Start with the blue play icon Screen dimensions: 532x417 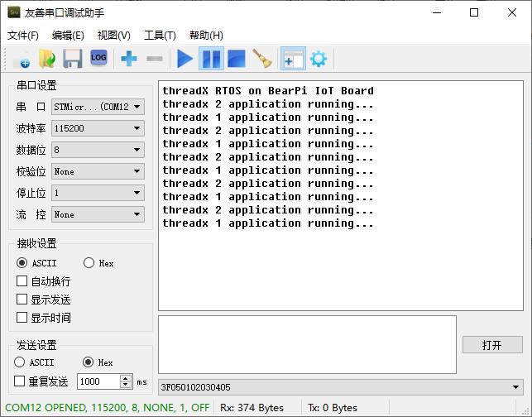click(x=185, y=59)
